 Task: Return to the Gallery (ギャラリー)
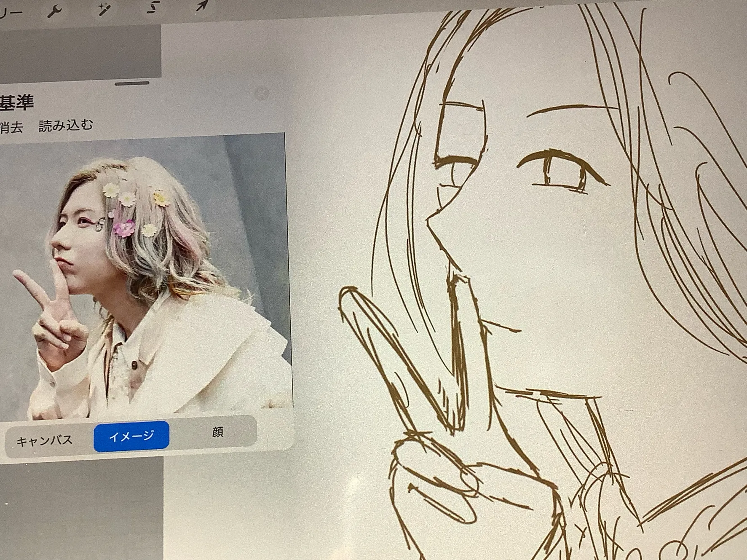[11, 13]
